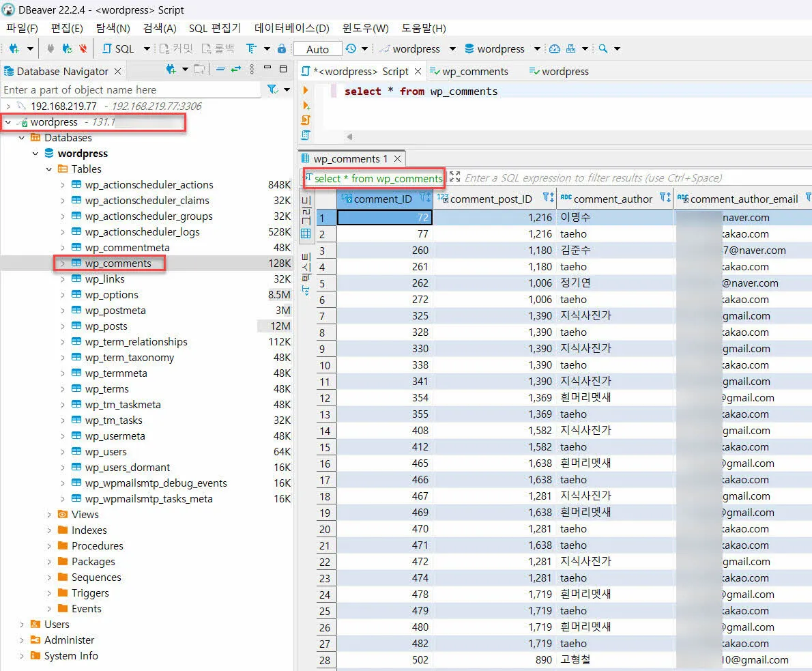
Task: Expand the wp_posts table node
Action: pyautogui.click(x=63, y=326)
